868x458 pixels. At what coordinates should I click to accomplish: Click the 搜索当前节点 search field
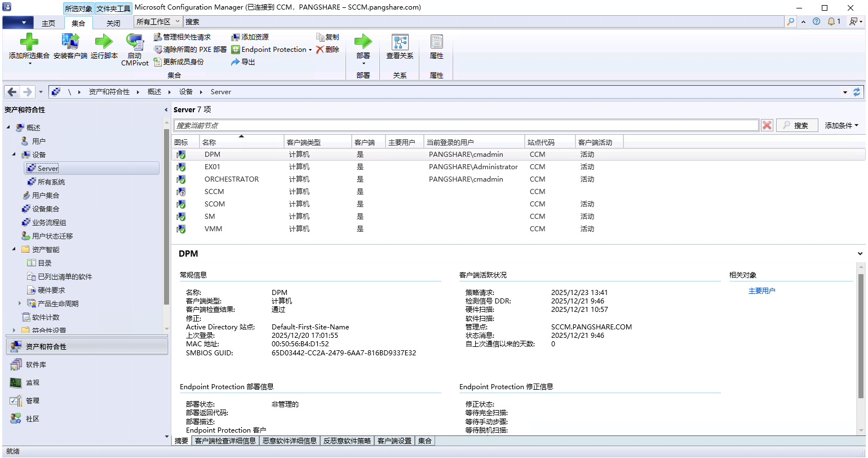pos(466,125)
